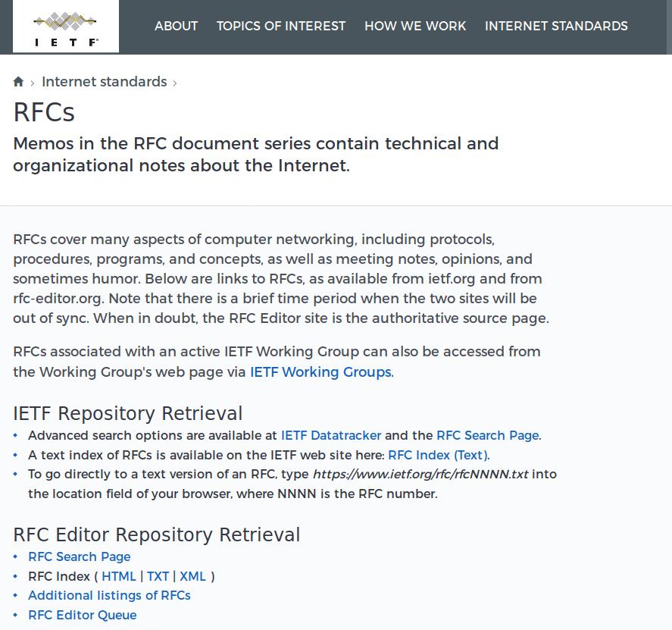Image resolution: width=672 pixels, height=630 pixels.
Task: Click the IETF logo
Action: [x=66, y=27]
